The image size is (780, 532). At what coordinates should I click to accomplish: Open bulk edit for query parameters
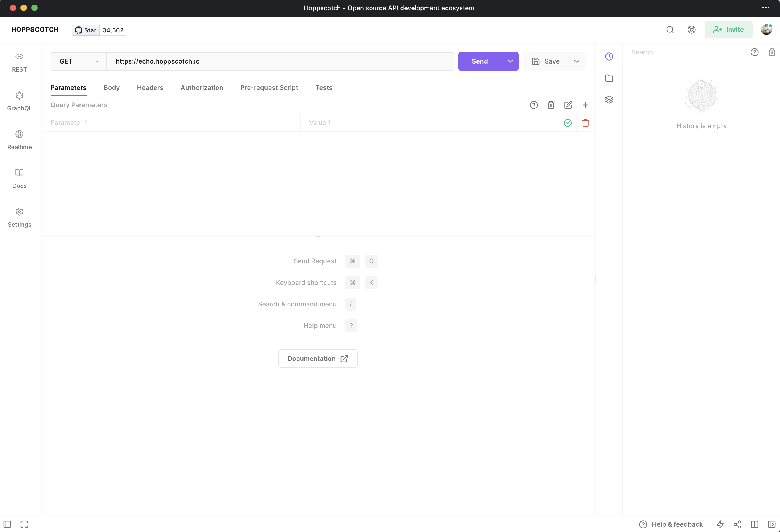pyautogui.click(x=568, y=105)
